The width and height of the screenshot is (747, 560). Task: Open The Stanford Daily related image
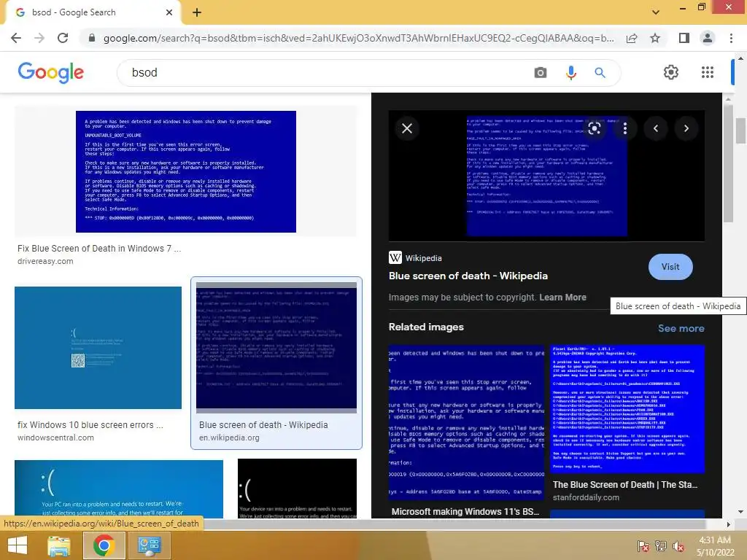(627, 409)
